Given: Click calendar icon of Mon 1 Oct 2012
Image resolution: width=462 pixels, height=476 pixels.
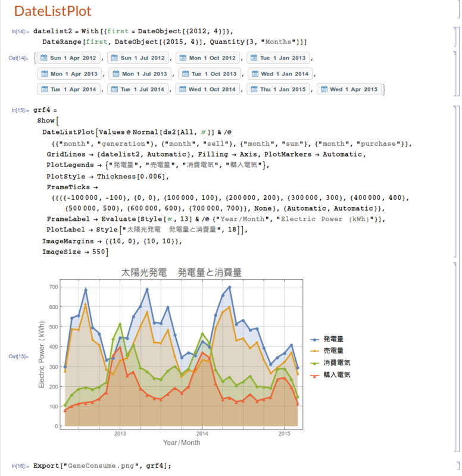Looking at the screenshot, I should [x=183, y=58].
